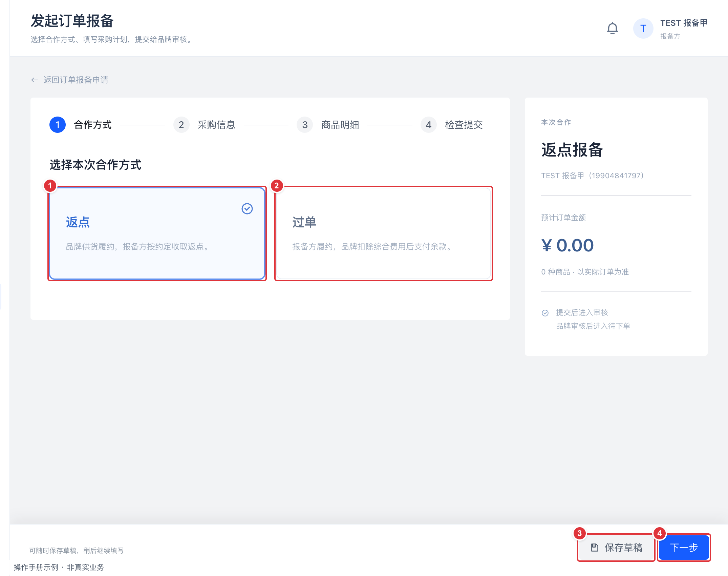This screenshot has width=728, height=576.
Task: Click the 下一步 button
Action: (x=684, y=548)
